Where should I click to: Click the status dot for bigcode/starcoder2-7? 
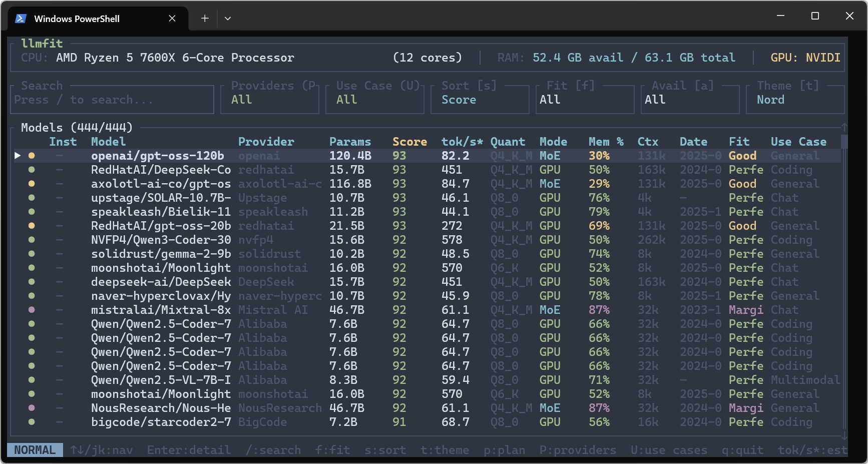pos(32,422)
